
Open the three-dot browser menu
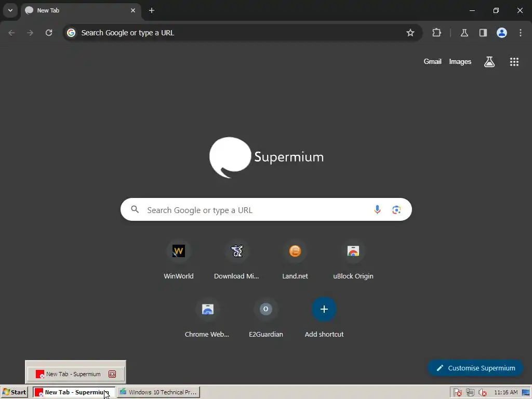coord(521,33)
